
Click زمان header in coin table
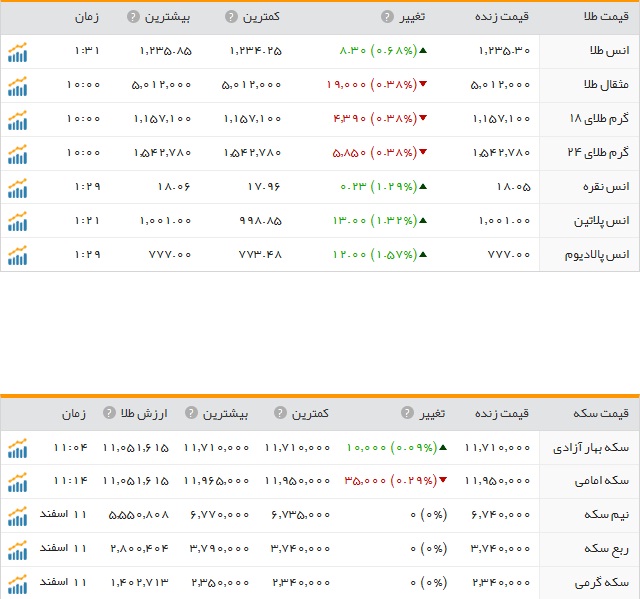pos(74,413)
